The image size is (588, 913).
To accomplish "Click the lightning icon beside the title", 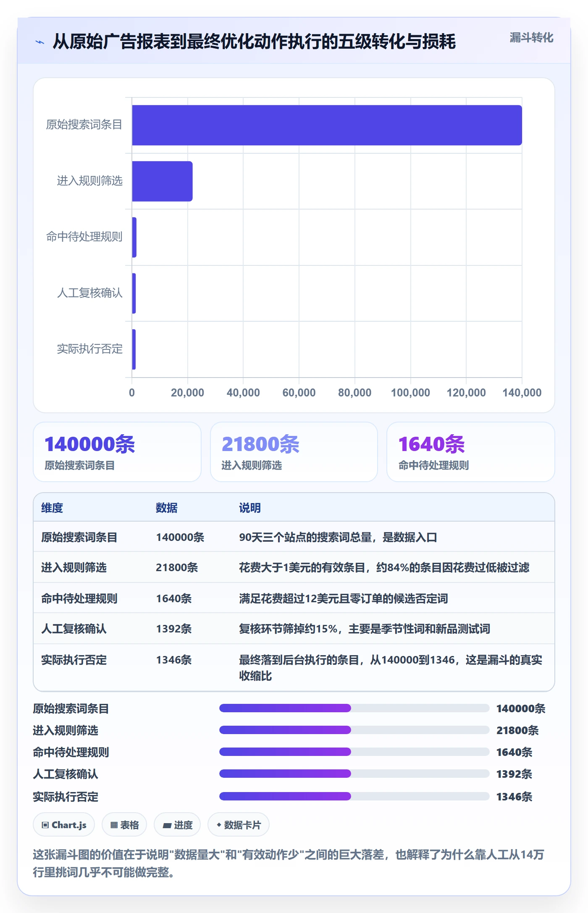I will [x=40, y=42].
